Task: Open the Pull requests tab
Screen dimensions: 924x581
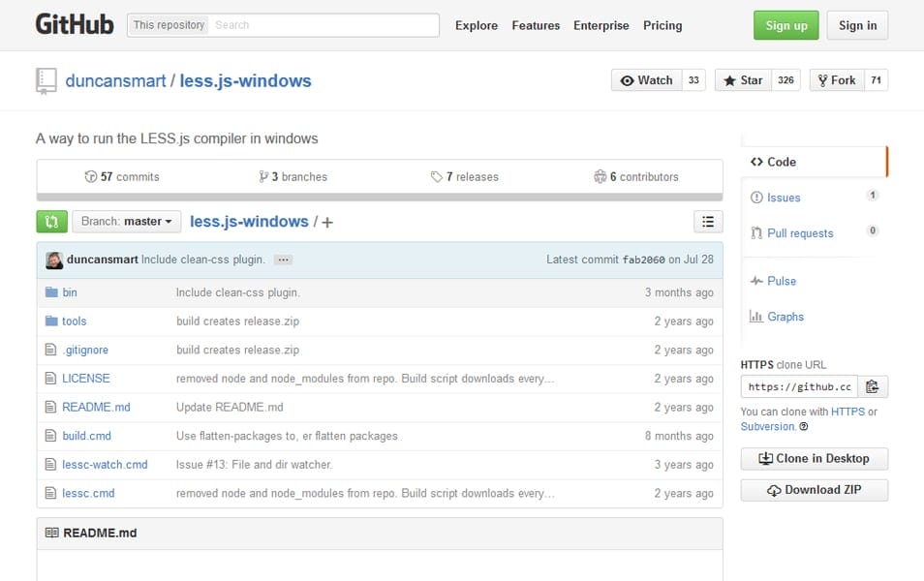Action: 815,233
